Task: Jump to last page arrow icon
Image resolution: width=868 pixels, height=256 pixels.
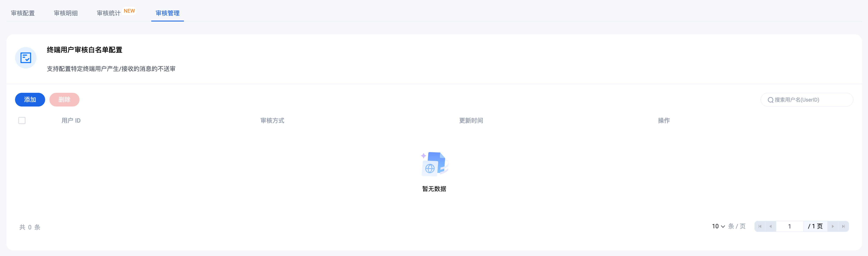Action: 844,226
